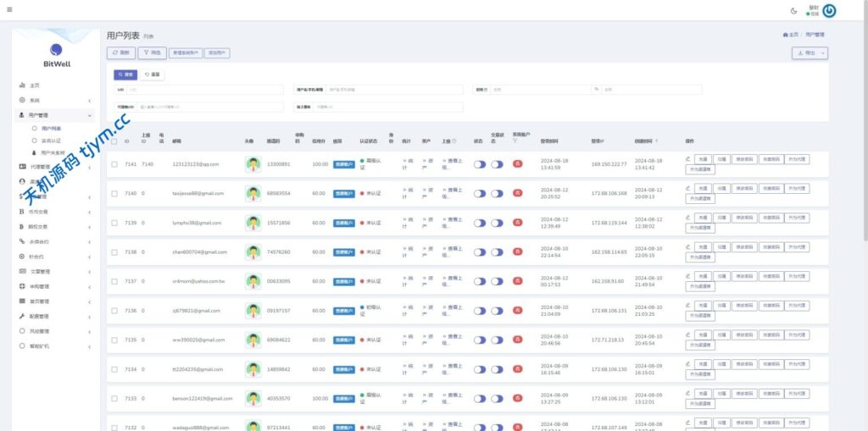
Task: Toggle the 交易状态 switch for user 7140
Action: tap(498, 194)
